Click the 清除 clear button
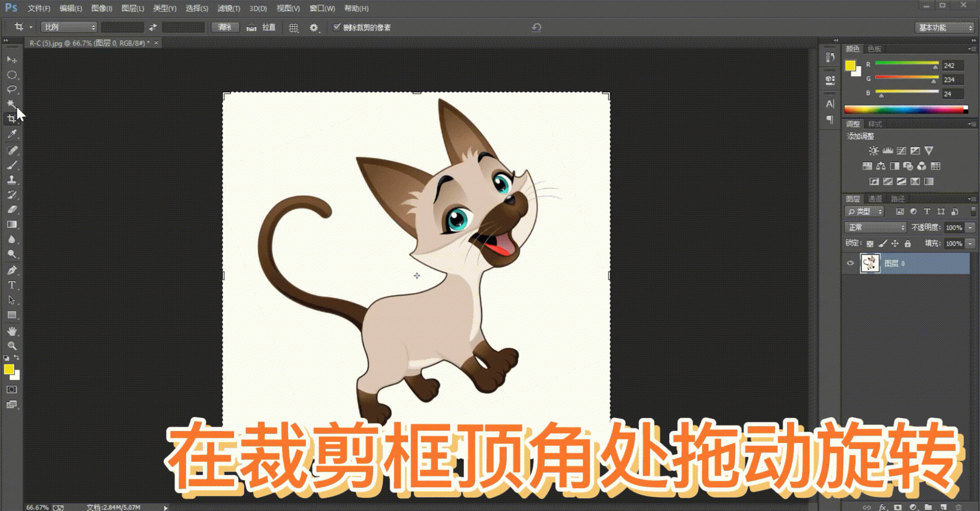 coord(225,27)
